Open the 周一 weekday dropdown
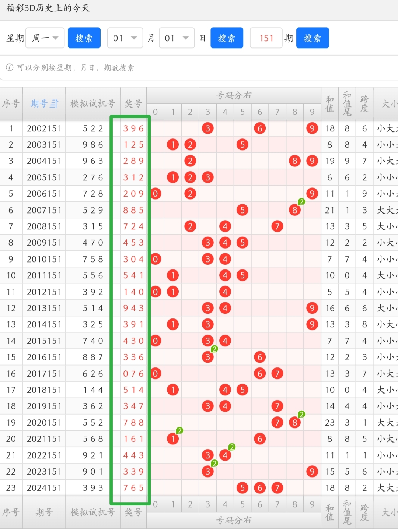This screenshot has width=398, height=532. [x=45, y=38]
